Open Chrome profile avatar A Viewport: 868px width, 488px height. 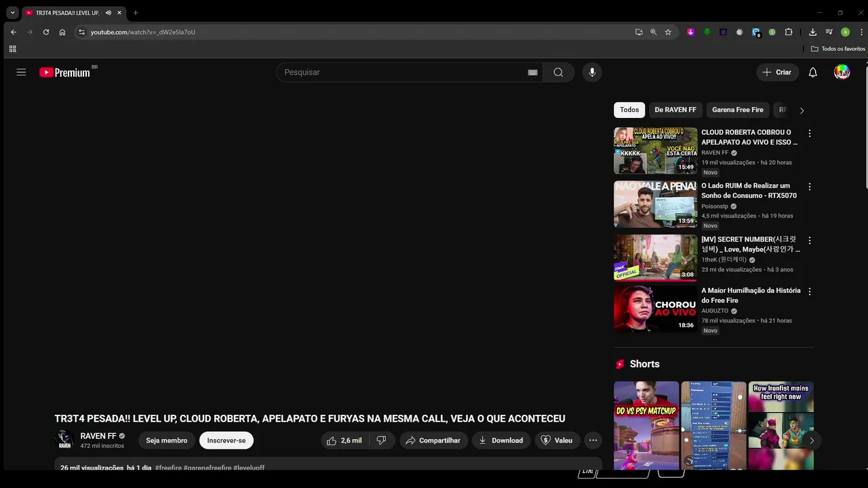[845, 32]
